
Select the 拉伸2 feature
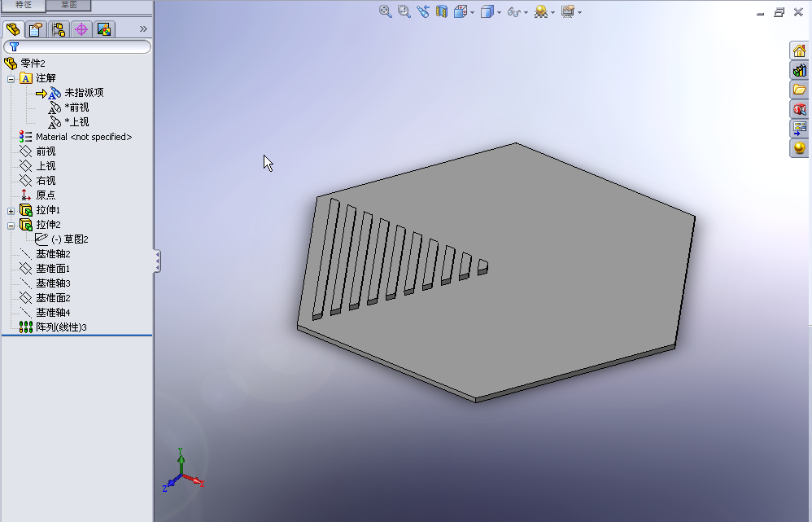40,225
